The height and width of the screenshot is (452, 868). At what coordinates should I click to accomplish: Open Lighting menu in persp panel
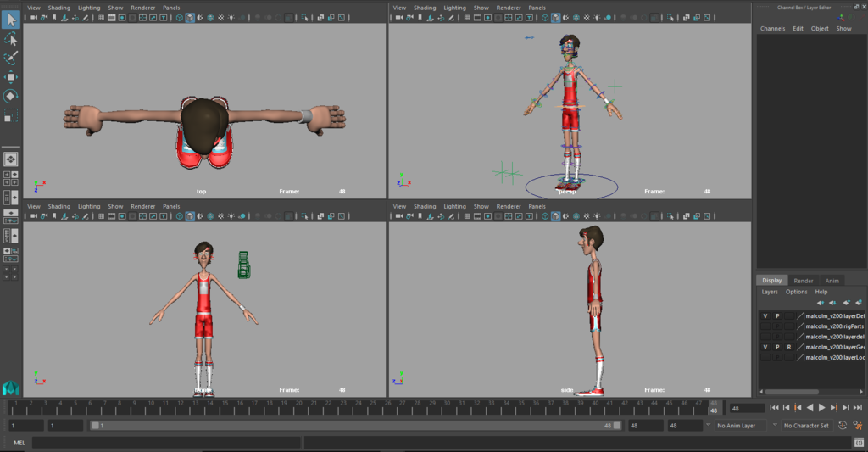pos(454,8)
